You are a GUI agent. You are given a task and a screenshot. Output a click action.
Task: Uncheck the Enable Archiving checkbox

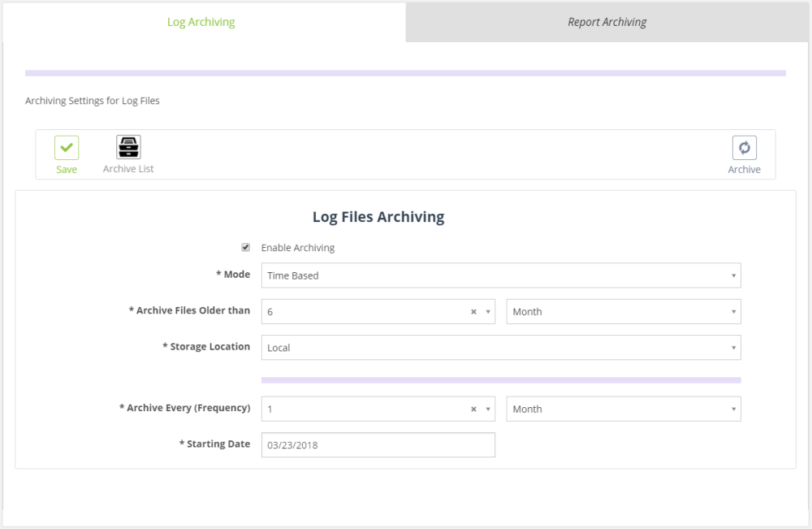click(x=246, y=247)
